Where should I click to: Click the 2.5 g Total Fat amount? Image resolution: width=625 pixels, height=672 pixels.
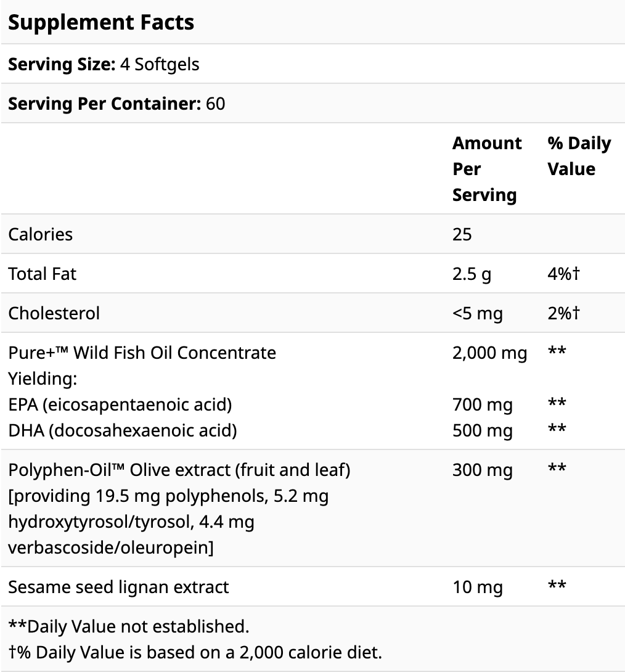tap(472, 274)
